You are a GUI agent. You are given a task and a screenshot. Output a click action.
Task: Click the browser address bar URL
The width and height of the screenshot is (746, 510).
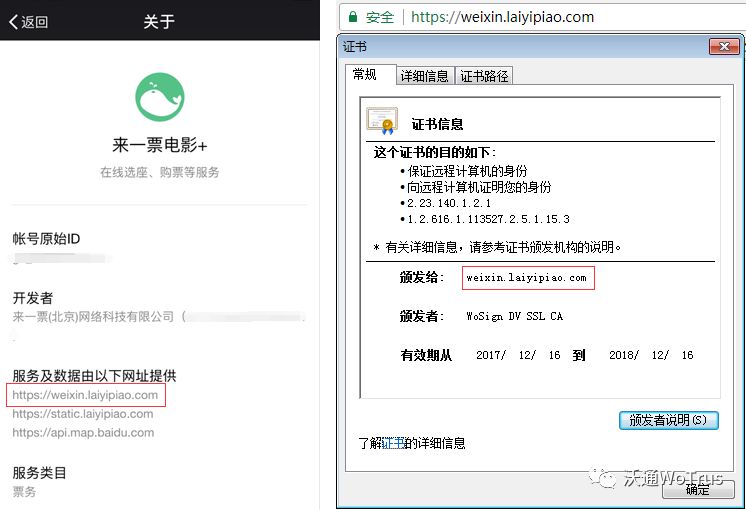tap(502, 17)
